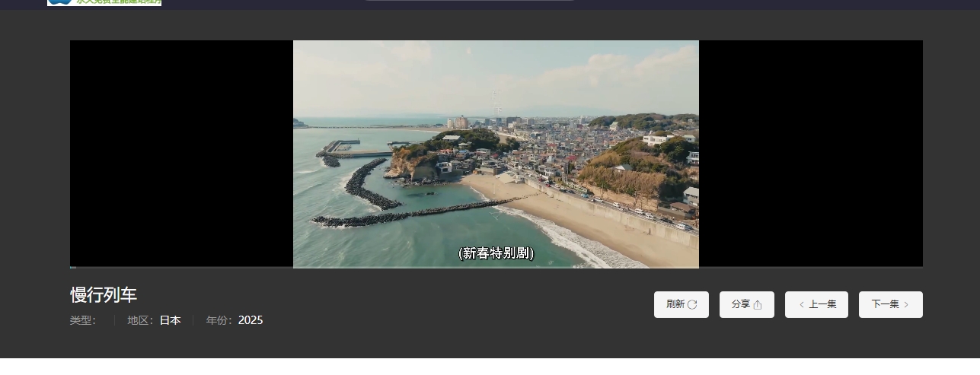The width and height of the screenshot is (980, 375).
Task: Go to previous episode 上一集
Action: pyautogui.click(x=816, y=304)
